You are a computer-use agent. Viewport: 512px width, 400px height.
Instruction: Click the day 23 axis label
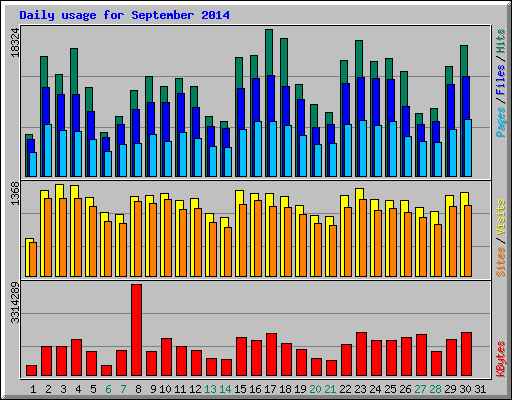point(360,389)
